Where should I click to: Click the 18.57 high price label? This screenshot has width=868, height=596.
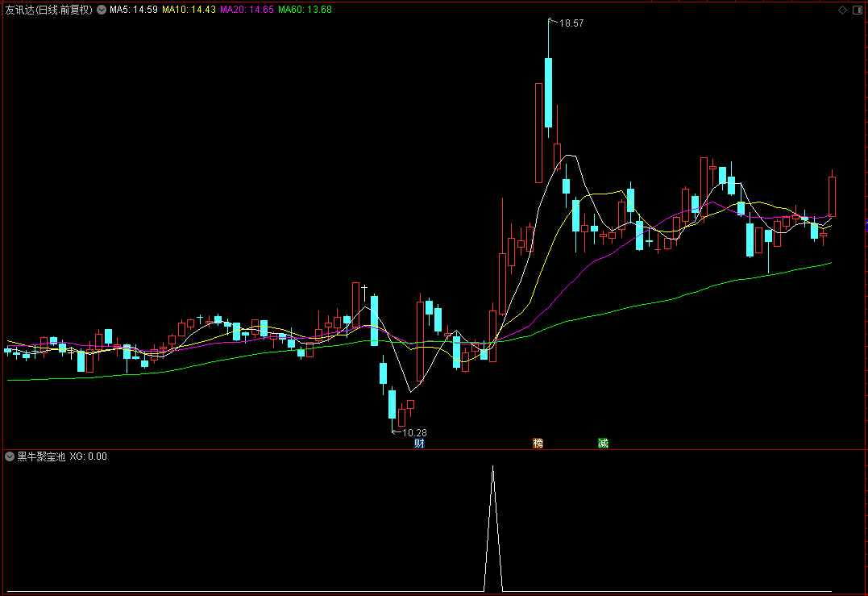[x=571, y=23]
